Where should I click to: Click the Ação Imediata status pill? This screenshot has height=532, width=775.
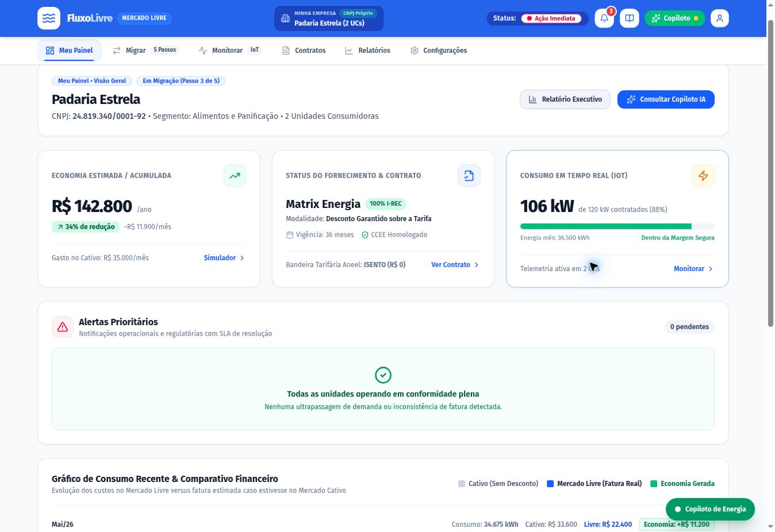tap(551, 18)
